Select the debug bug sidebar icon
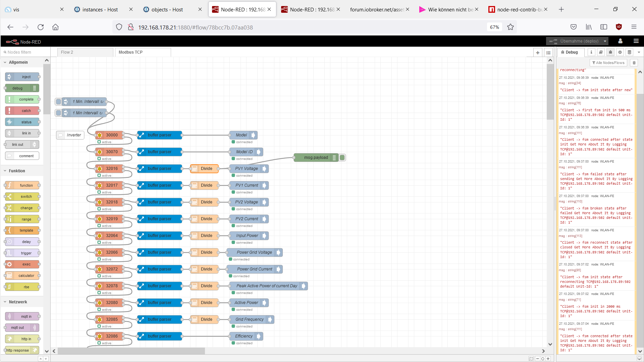 (610, 52)
